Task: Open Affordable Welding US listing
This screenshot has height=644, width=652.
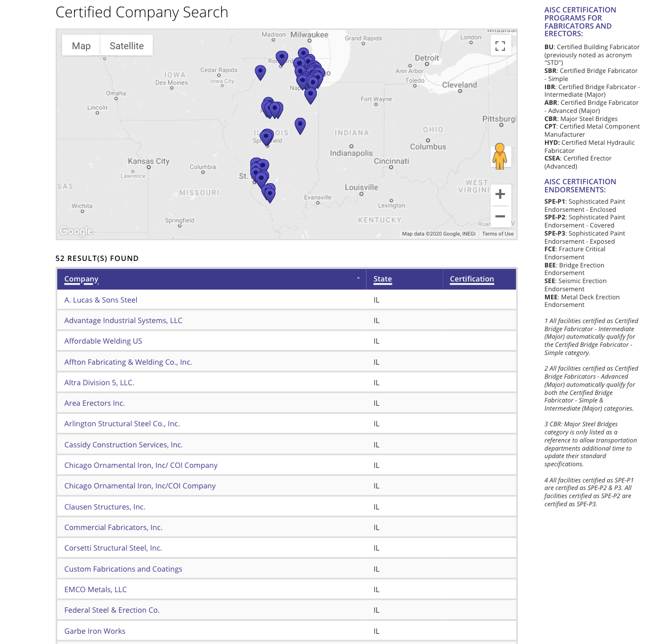Action: tap(103, 341)
